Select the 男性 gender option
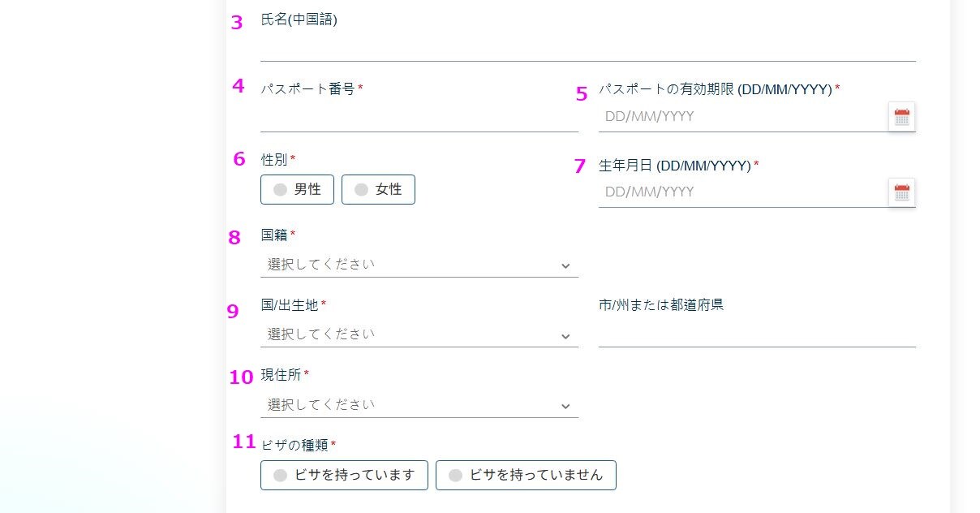Screen dimensions: 980x513 click(297, 190)
